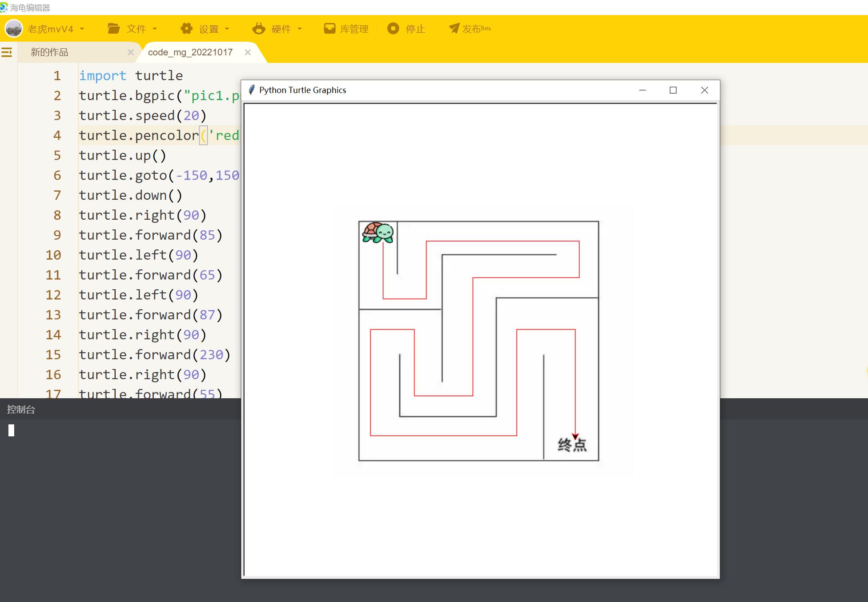
Task: Click the console input cursor area
Action: 12,430
